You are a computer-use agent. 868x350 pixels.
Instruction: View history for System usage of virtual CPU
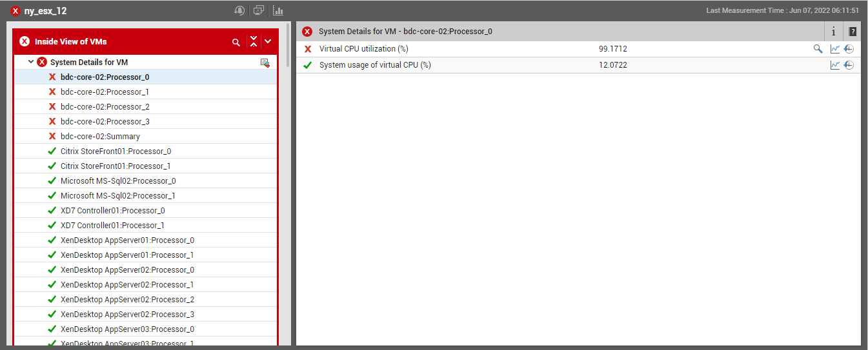tap(849, 65)
